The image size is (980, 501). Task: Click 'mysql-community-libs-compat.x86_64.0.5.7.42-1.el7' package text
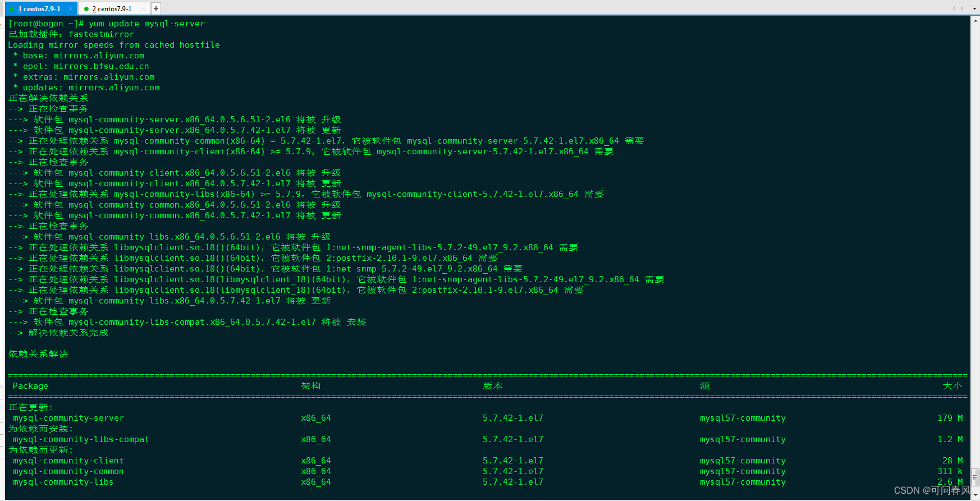click(192, 322)
